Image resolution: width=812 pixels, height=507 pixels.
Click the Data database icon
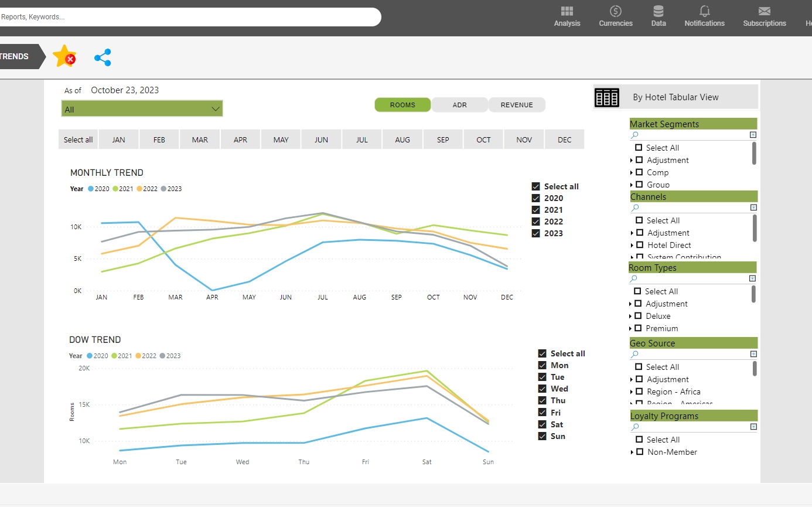(658, 11)
